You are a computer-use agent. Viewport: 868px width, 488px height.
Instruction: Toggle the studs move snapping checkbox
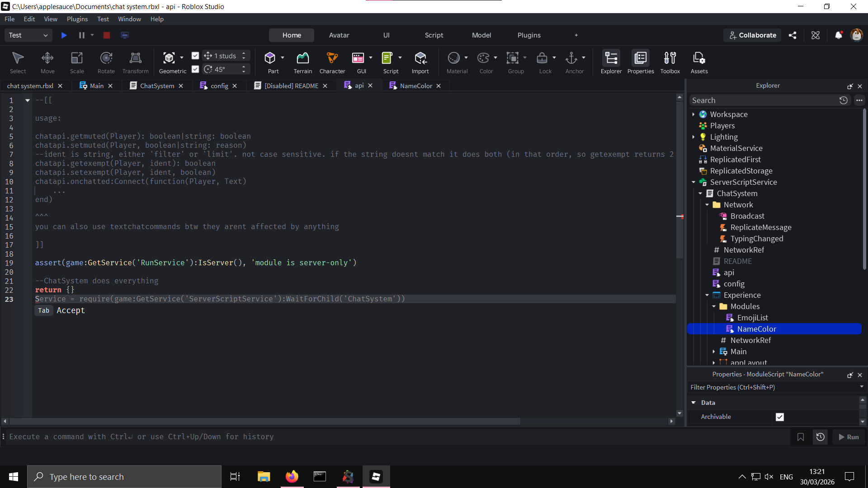coord(195,56)
